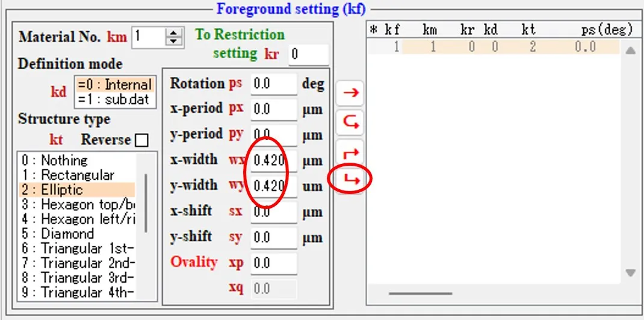Click the Rotation ps input field
The height and width of the screenshot is (320, 644).
274,84
